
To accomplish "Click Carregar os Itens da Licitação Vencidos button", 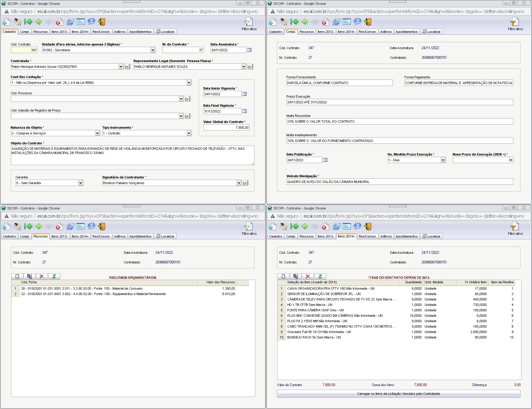I will pos(398,394).
